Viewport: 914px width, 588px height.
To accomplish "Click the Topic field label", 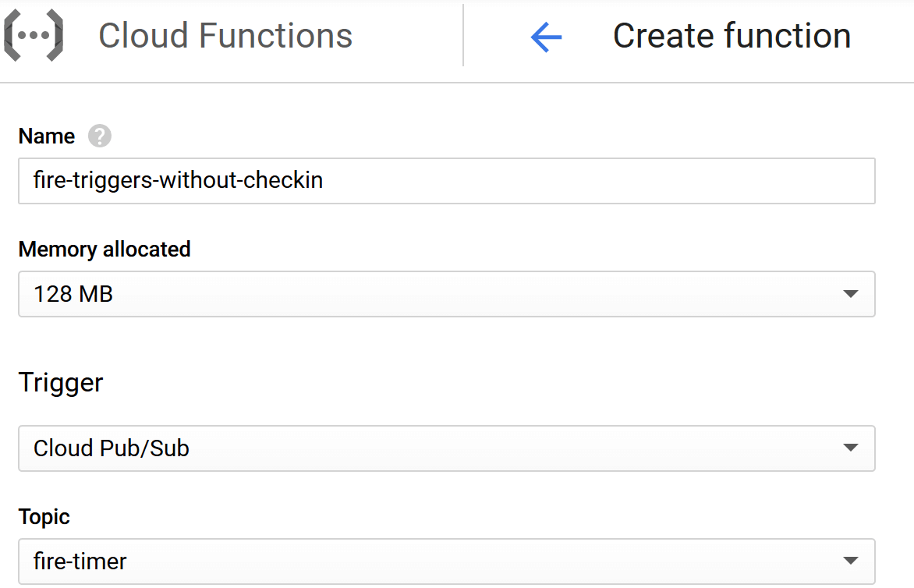I will (44, 517).
